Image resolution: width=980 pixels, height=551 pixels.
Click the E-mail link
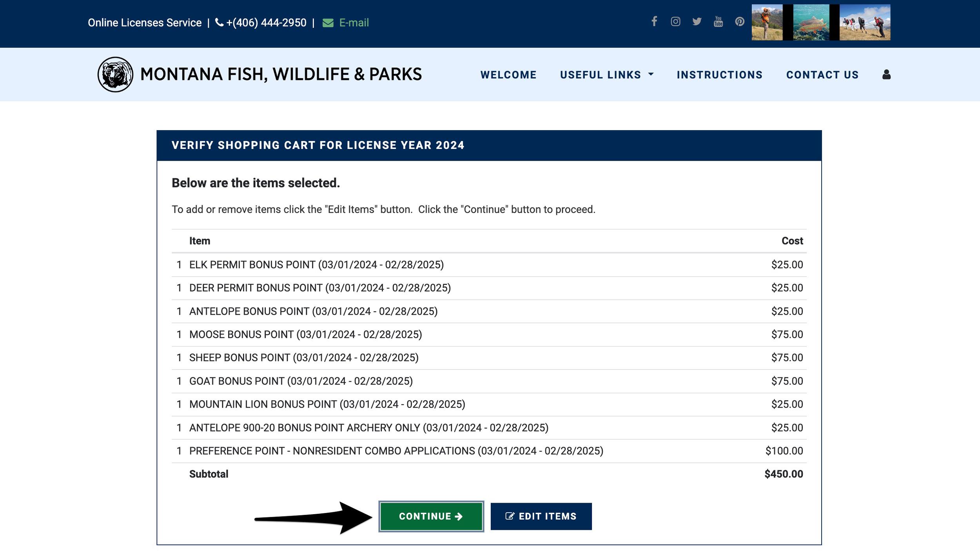(353, 22)
